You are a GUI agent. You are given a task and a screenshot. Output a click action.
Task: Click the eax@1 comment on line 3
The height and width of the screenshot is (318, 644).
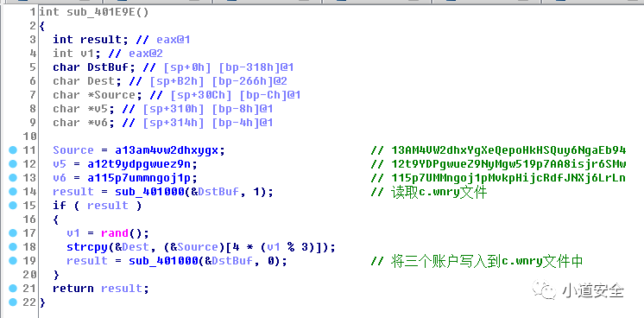pyautogui.click(x=174, y=40)
